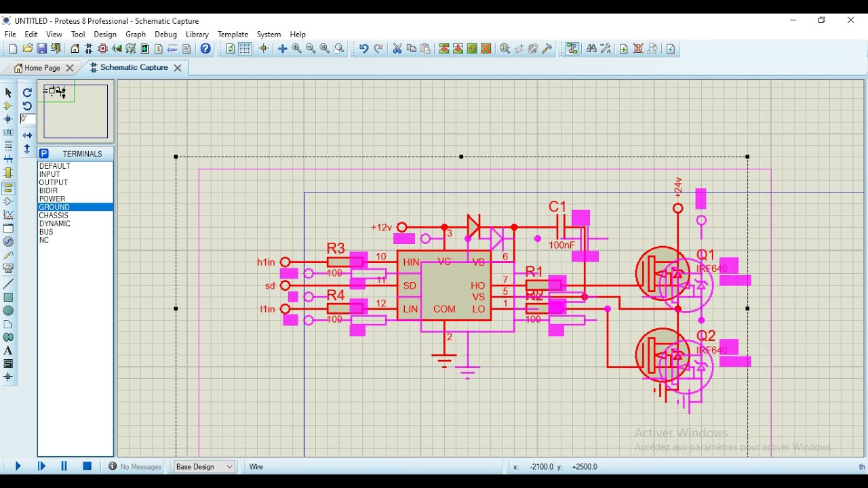
Task: Switch to the Home Page tab
Action: pos(43,68)
